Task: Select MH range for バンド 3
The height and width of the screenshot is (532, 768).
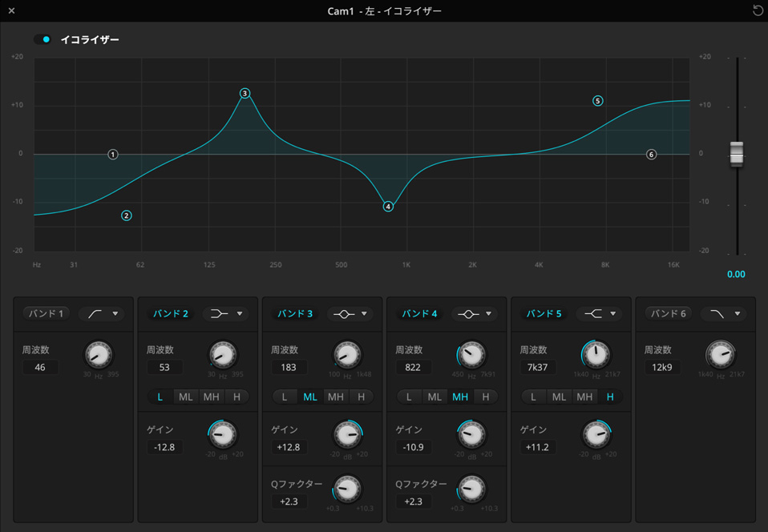Action: tap(336, 397)
